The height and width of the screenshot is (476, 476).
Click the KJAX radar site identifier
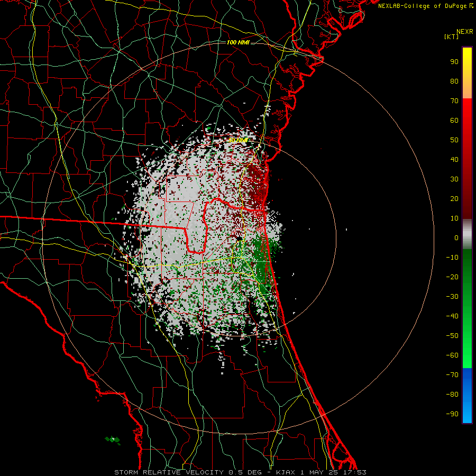pyautogui.click(x=287, y=472)
